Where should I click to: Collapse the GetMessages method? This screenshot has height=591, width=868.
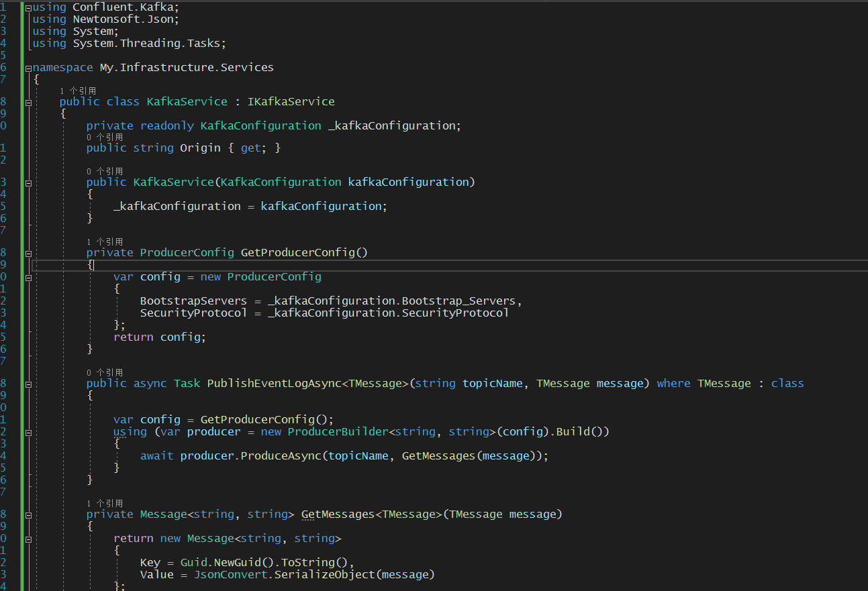pos(28,515)
